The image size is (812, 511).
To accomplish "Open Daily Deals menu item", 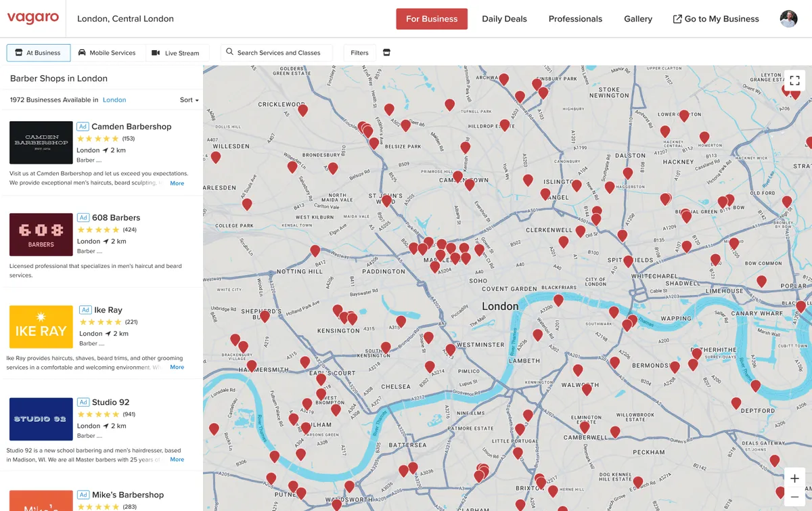I will [x=504, y=19].
